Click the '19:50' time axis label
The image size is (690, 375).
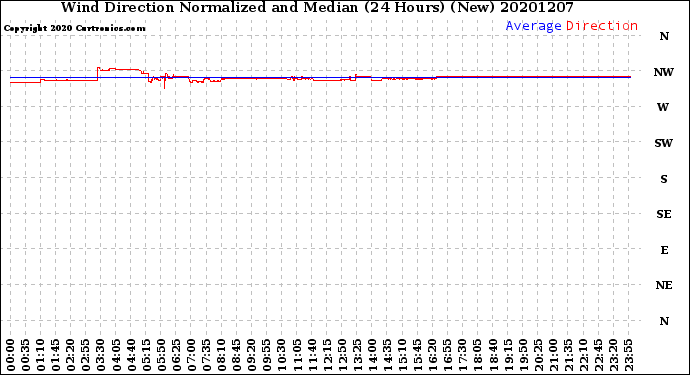[x=523, y=356]
